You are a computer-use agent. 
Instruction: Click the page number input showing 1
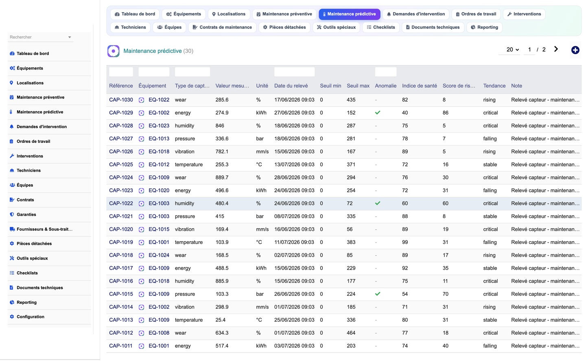529,50
